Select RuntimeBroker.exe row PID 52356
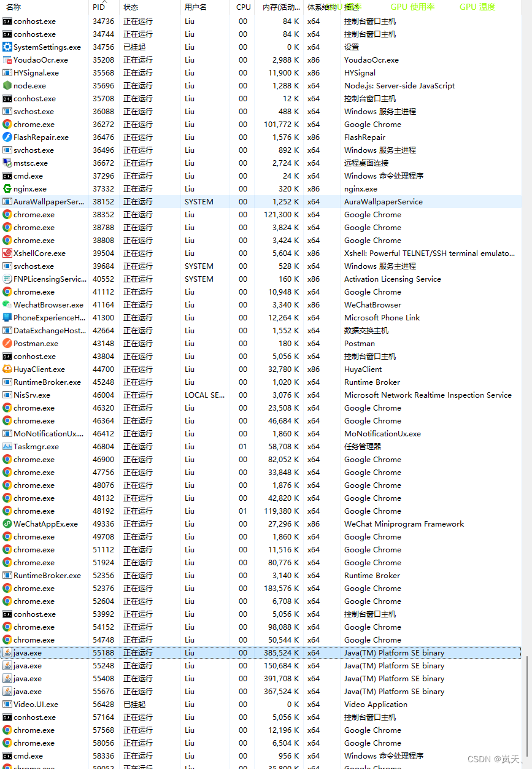532x769 pixels. coord(261,576)
